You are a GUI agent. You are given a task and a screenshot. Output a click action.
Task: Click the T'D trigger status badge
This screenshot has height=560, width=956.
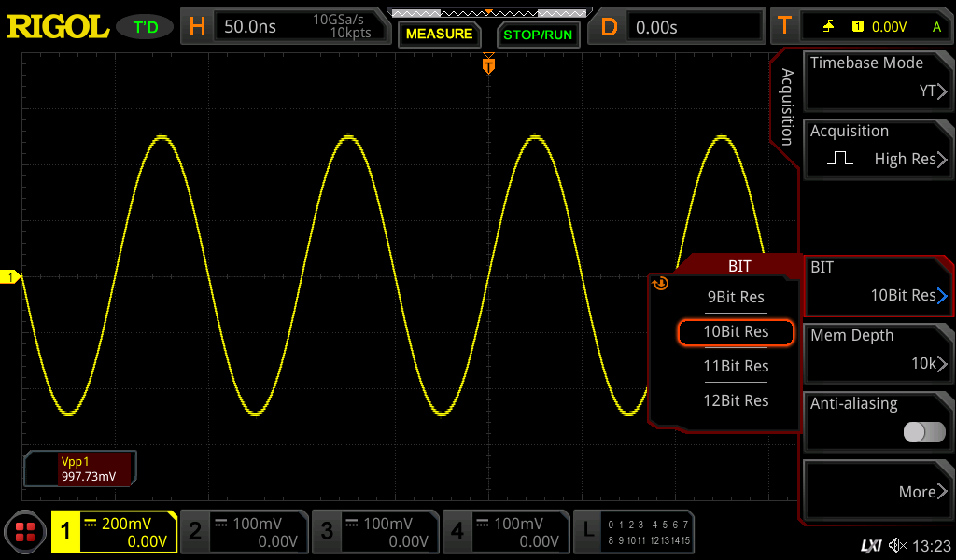(x=146, y=27)
